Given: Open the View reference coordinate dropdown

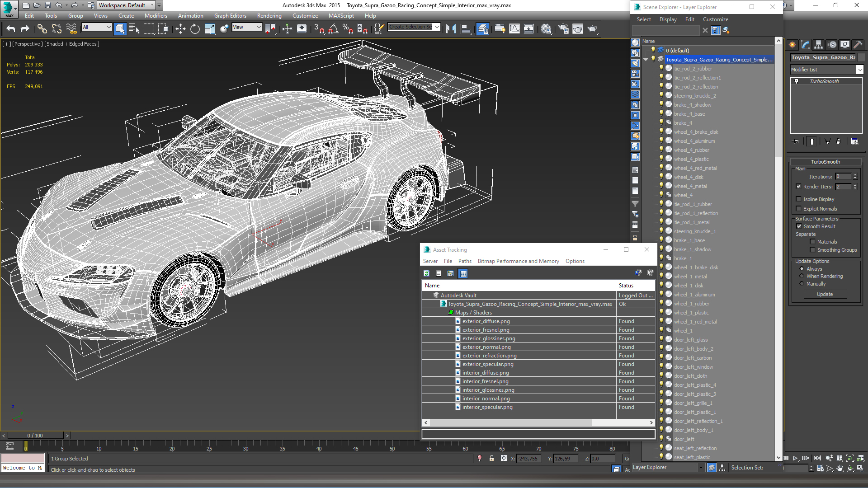Looking at the screenshot, I should [x=259, y=27].
